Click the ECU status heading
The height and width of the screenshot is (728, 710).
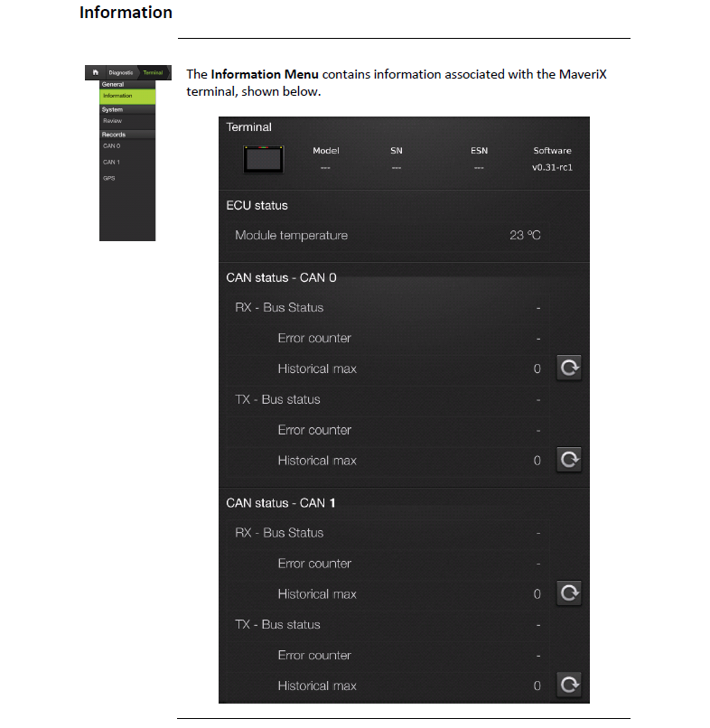click(257, 206)
